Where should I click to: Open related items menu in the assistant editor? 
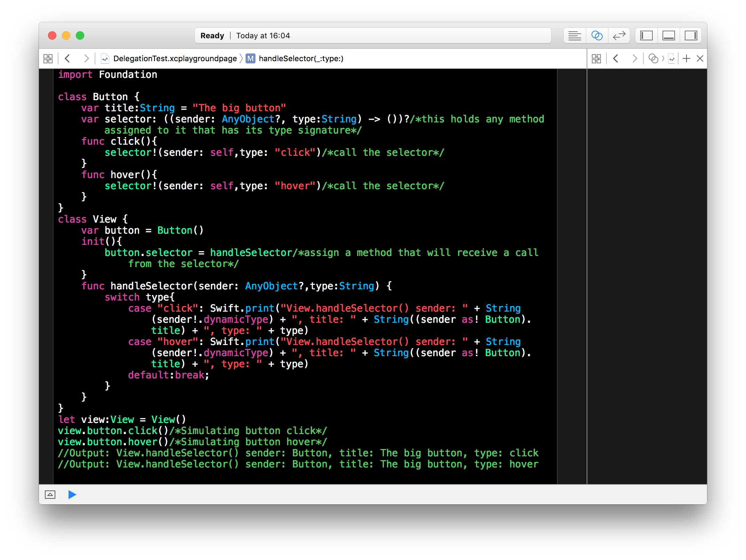pos(596,58)
